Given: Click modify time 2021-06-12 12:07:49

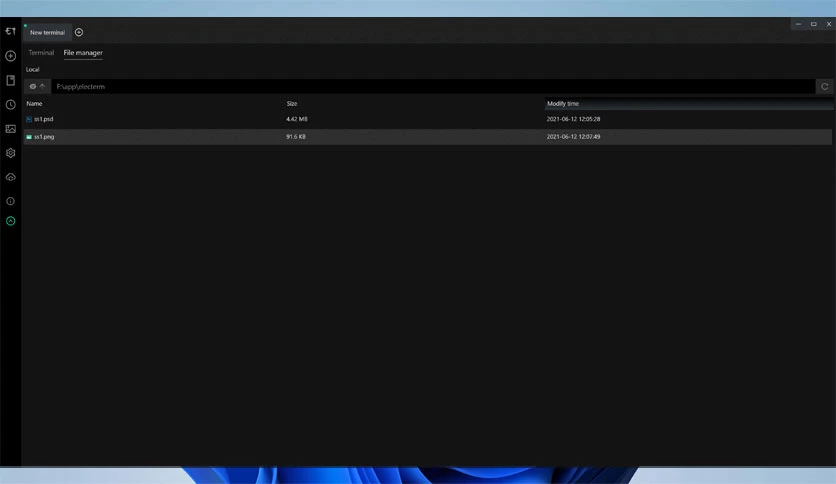Looking at the screenshot, I should [573, 136].
